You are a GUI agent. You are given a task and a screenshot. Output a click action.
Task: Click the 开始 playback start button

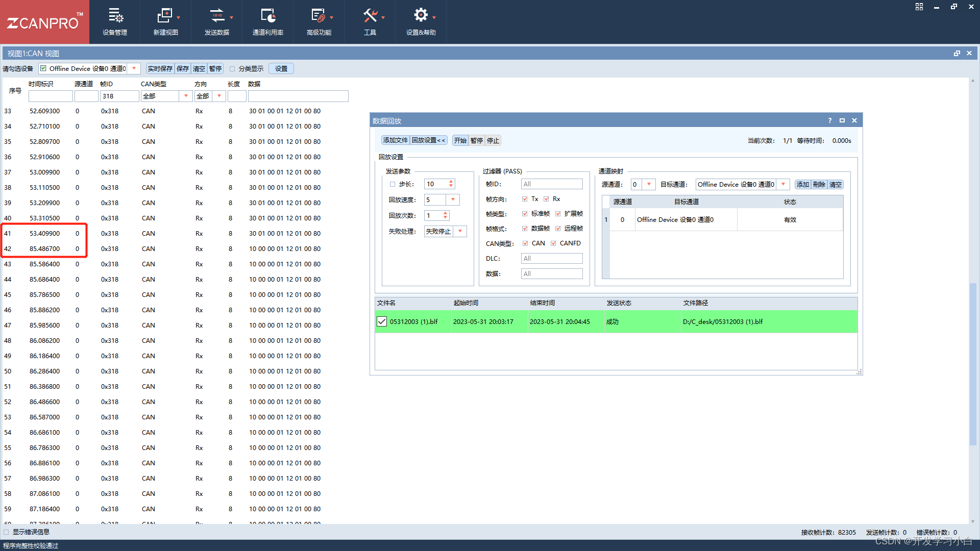(460, 140)
